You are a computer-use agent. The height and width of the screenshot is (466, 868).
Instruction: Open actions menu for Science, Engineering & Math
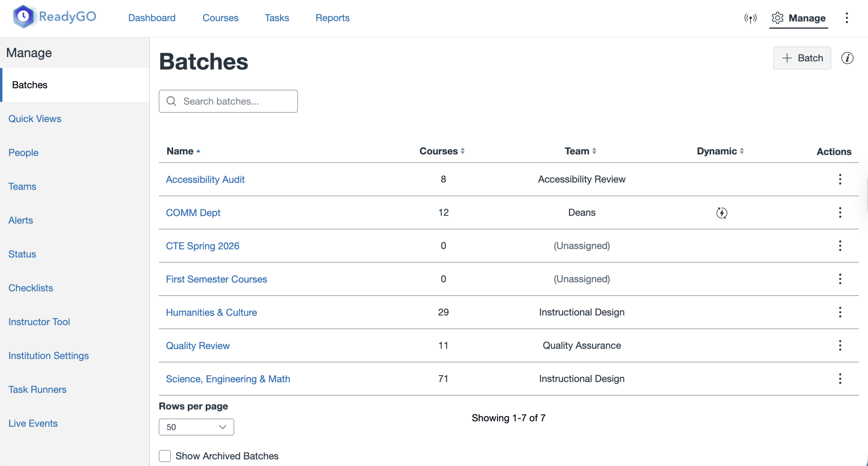coord(840,379)
